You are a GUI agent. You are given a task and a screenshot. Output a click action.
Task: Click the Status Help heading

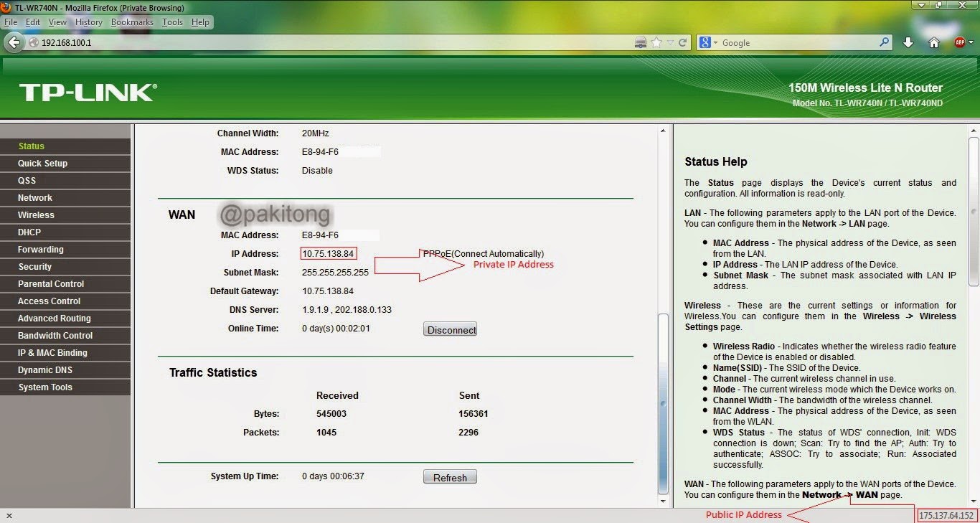click(716, 162)
